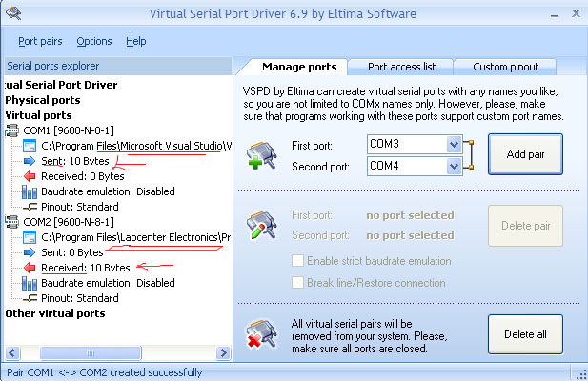The height and width of the screenshot is (381, 588).
Task: Click blue Sent arrow icon under COM2
Action: (30, 252)
